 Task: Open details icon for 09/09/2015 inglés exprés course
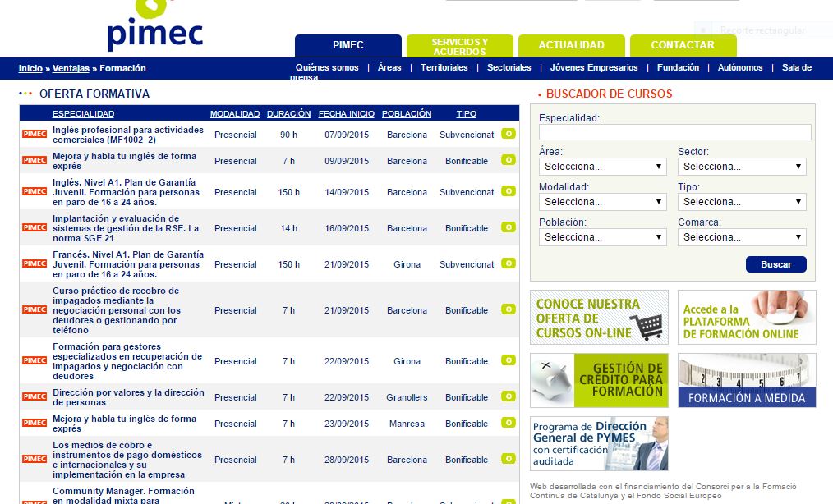509,160
